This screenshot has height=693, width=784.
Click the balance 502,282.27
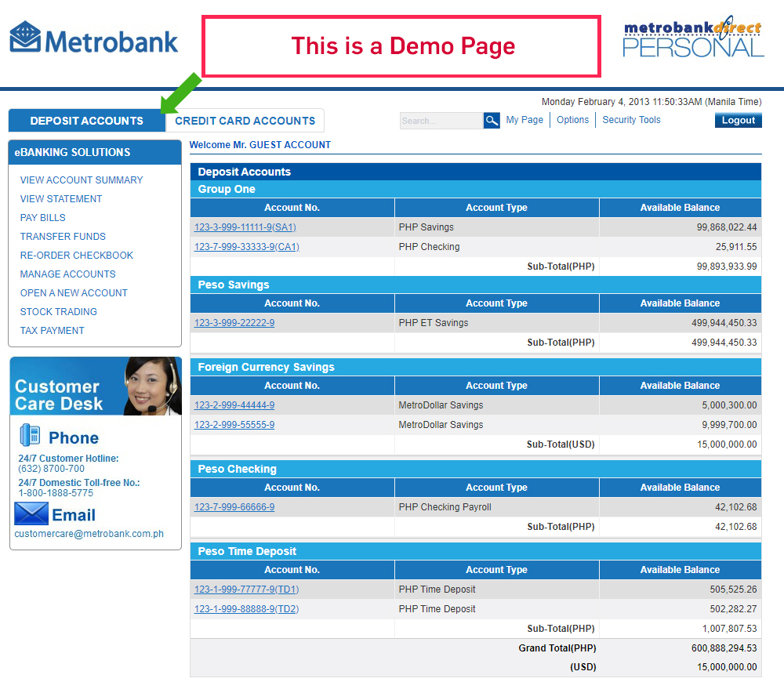[733, 609]
